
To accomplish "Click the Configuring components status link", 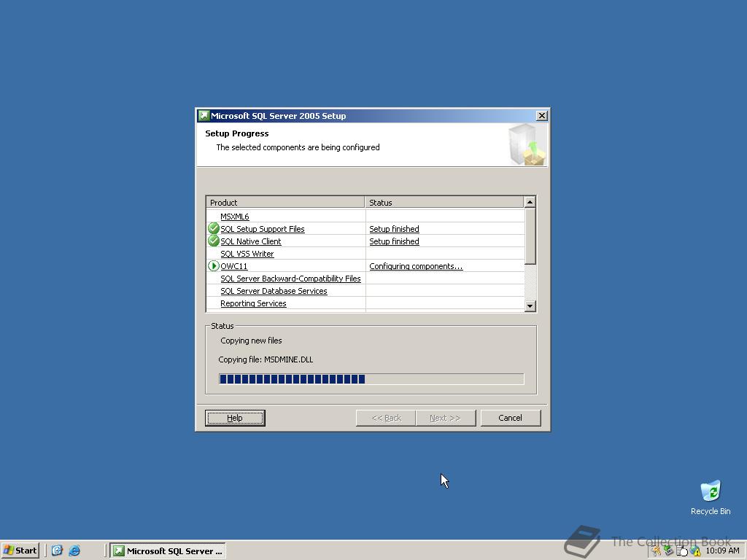I will pyautogui.click(x=416, y=266).
